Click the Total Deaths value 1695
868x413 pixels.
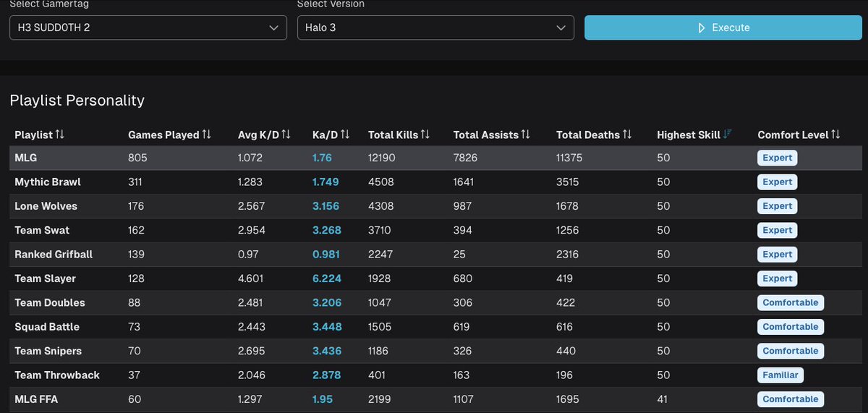pos(567,399)
